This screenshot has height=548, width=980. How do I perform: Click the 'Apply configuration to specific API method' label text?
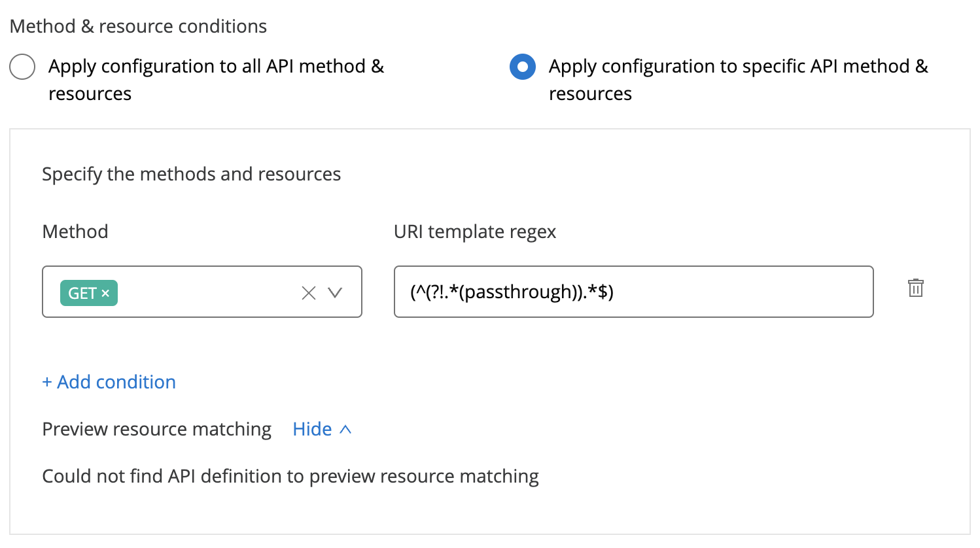(737, 67)
